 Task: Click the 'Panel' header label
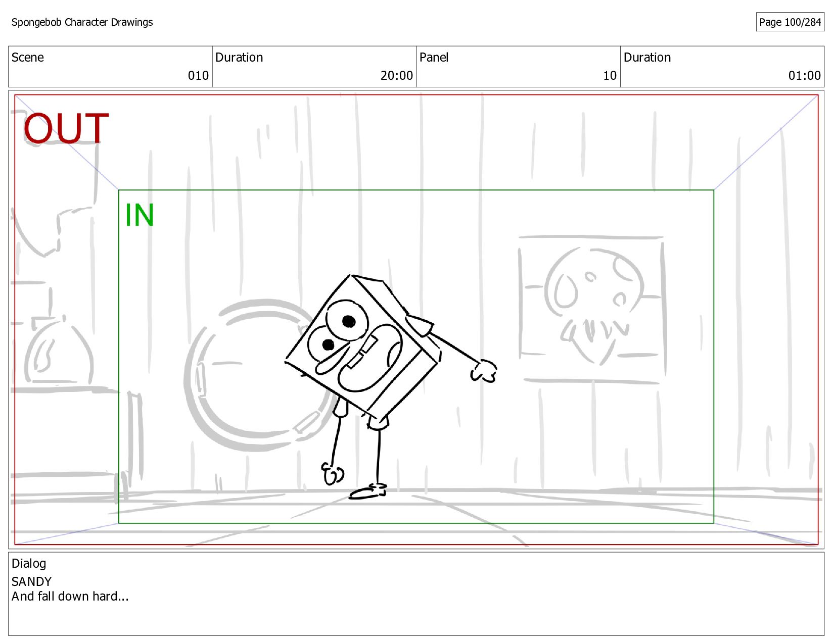tap(434, 58)
